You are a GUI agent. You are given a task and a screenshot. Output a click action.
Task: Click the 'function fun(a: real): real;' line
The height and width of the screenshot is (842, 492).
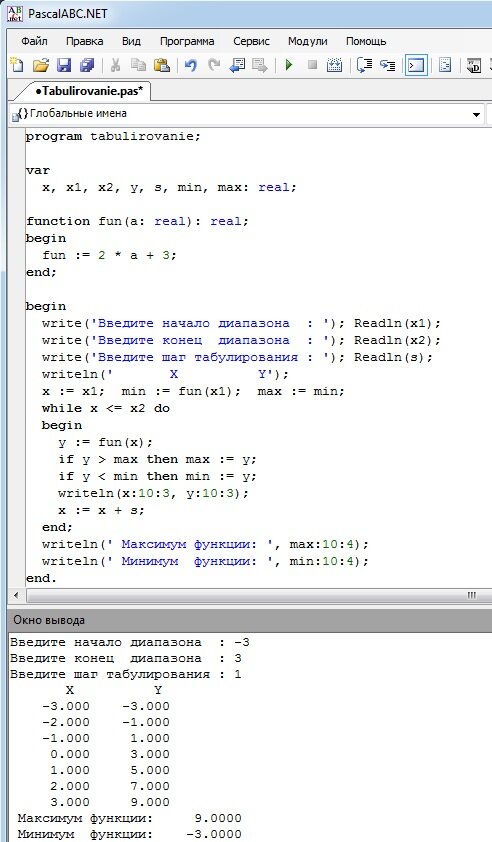point(137,221)
